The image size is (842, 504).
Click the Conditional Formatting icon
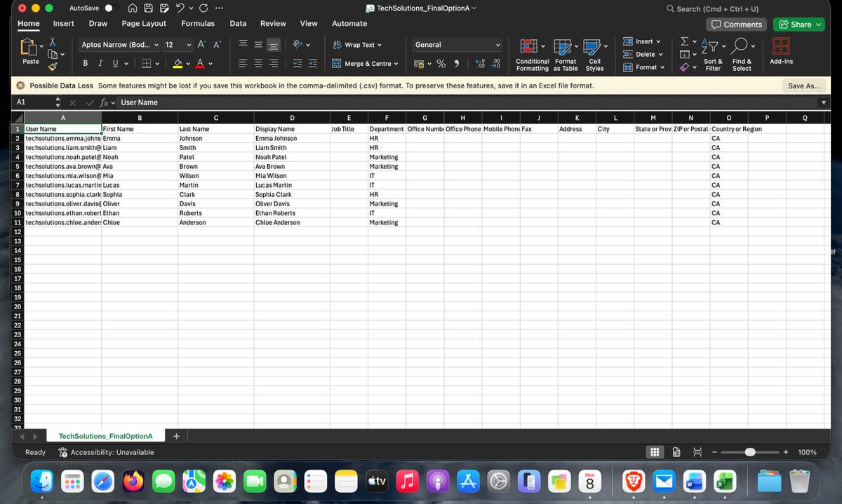528,47
